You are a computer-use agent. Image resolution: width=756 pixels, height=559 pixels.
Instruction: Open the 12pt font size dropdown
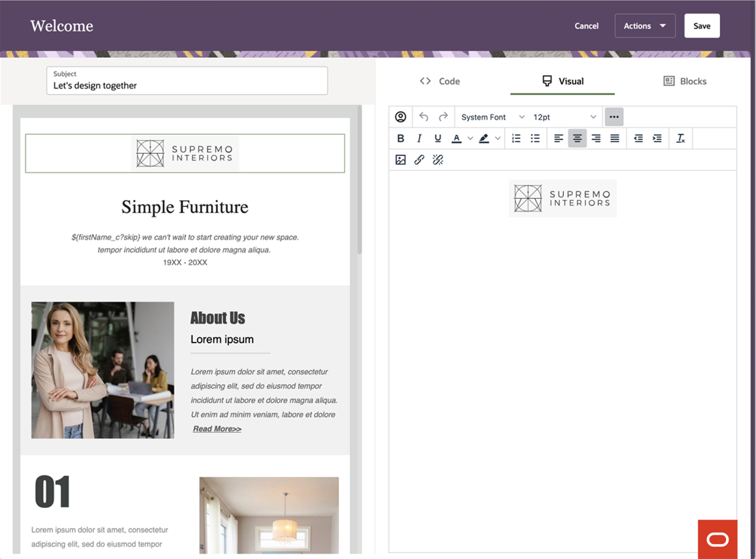click(x=565, y=117)
